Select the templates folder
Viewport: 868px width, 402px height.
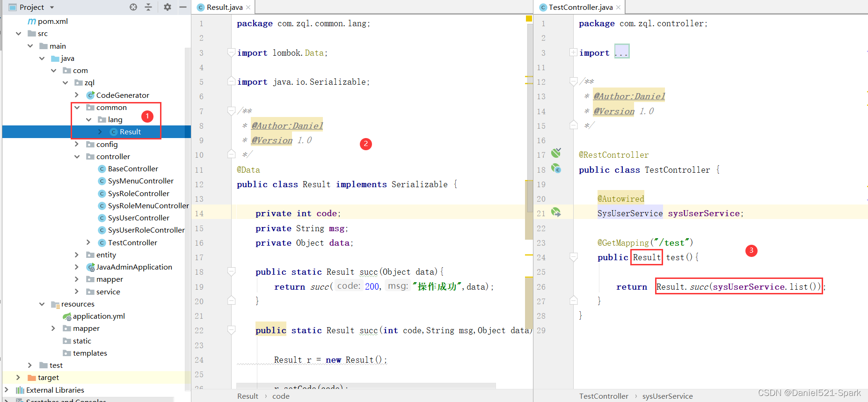pos(90,353)
